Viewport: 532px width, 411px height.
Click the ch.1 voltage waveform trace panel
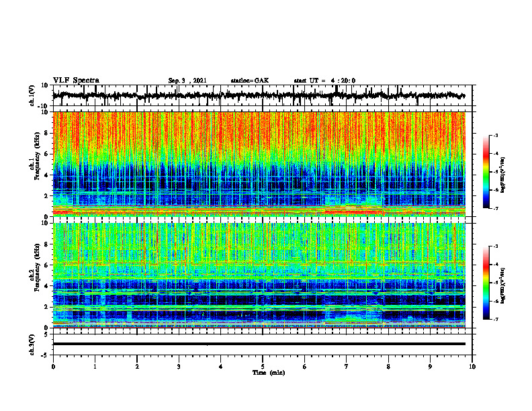pos(262,95)
